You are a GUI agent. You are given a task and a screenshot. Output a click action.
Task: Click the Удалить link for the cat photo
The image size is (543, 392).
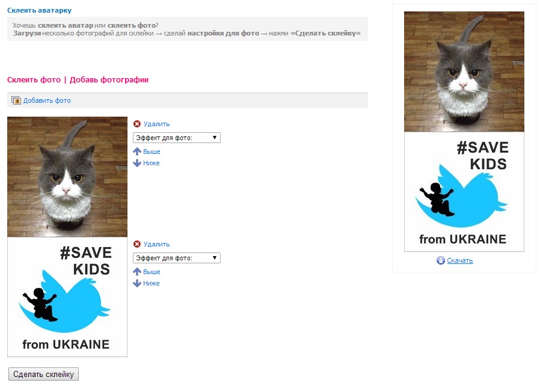click(156, 124)
